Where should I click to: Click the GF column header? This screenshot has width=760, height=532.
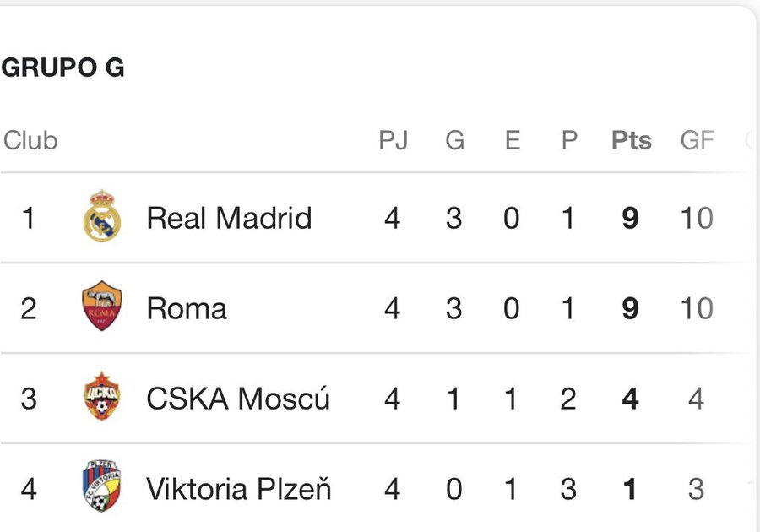click(697, 140)
